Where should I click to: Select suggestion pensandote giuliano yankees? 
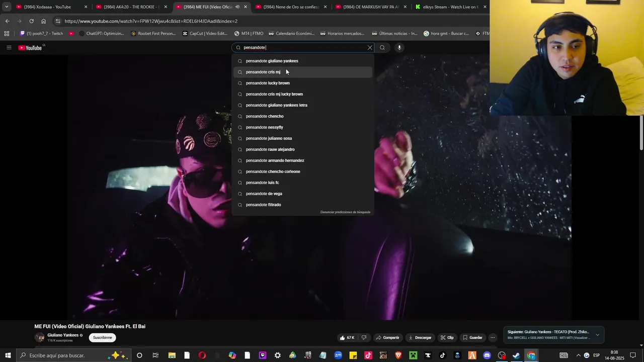coord(303,61)
